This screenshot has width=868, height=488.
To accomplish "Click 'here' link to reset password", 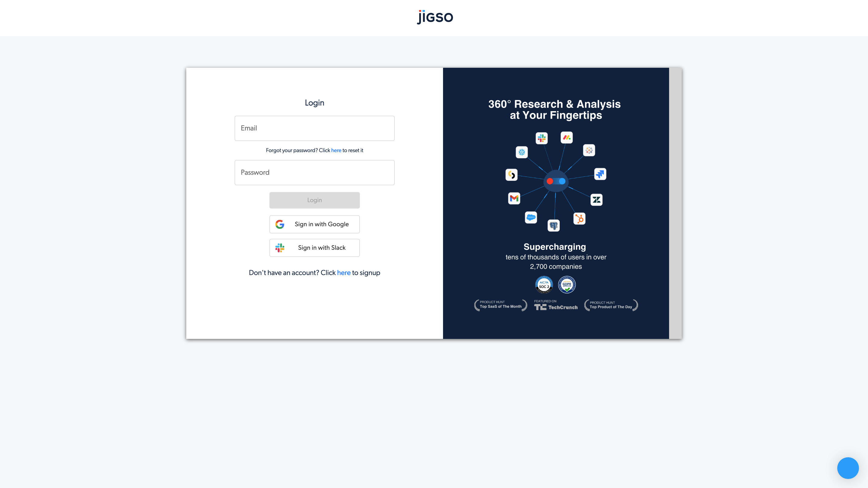I will (x=336, y=151).
